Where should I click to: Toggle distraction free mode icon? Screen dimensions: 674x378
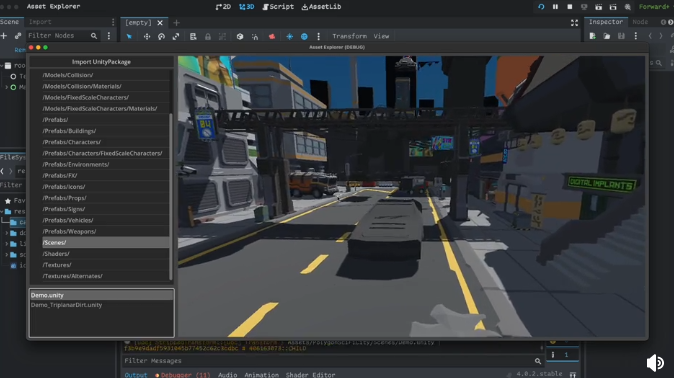(574, 23)
